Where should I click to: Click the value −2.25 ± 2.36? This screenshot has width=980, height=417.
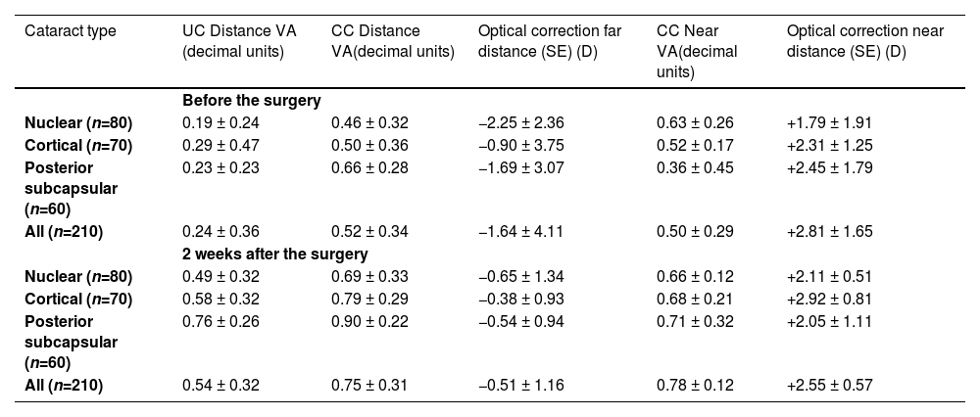click(520, 123)
